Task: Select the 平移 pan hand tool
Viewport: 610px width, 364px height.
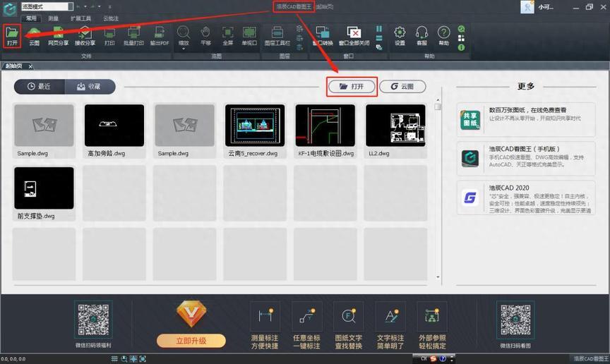Action: coord(205,36)
